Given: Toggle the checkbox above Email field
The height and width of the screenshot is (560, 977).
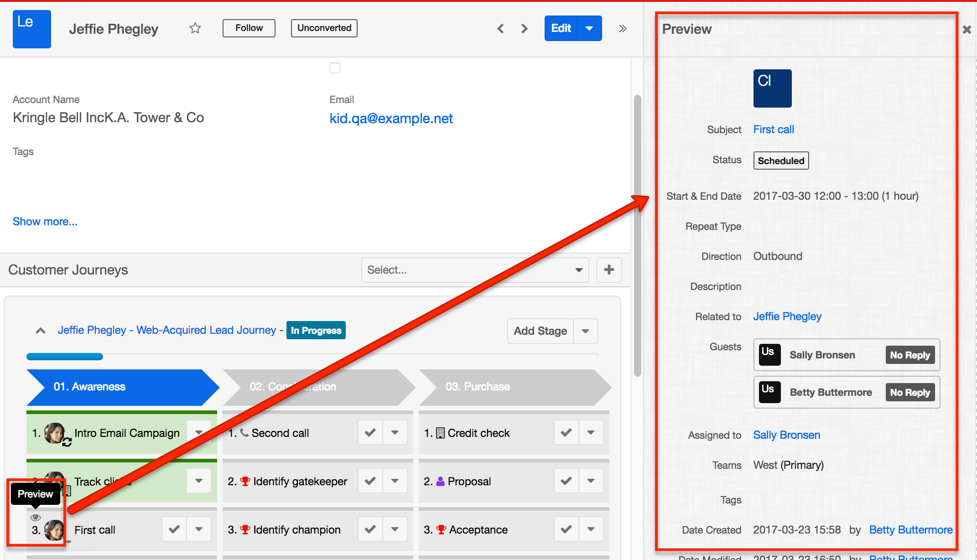Looking at the screenshot, I should (335, 68).
